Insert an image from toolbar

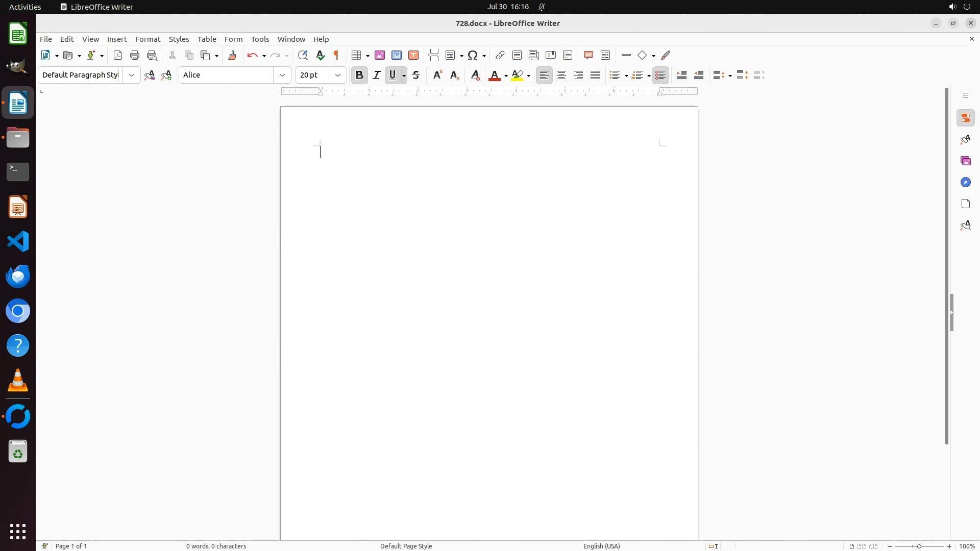coord(380,56)
